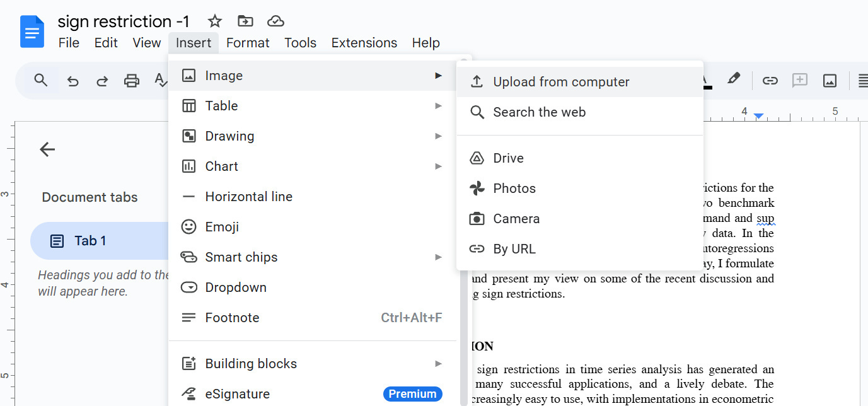
Task: Print the document
Action: pos(131,81)
